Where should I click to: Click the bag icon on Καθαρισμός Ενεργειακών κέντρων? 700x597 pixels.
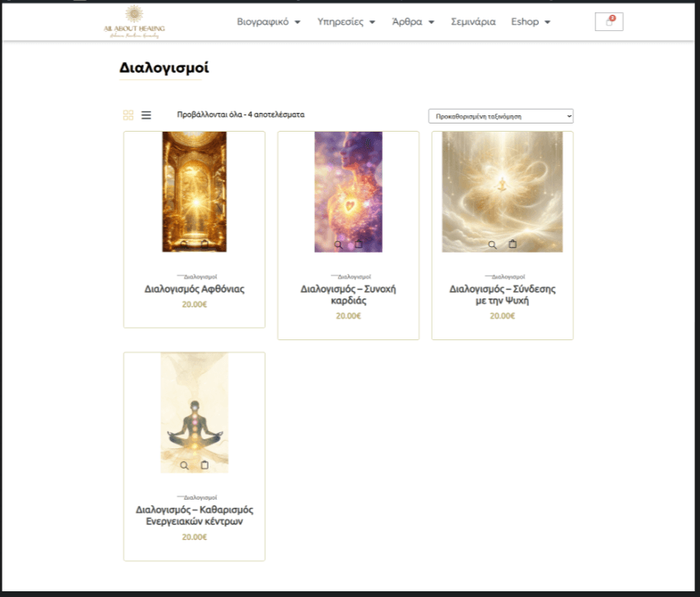(204, 465)
